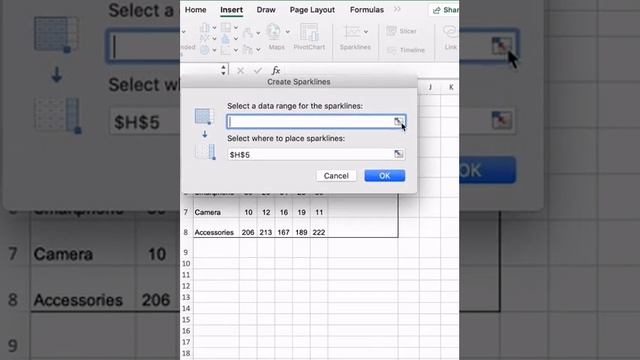The image size is (640, 360).
Task: Insert a column chart from the ribbon
Action: point(204,28)
